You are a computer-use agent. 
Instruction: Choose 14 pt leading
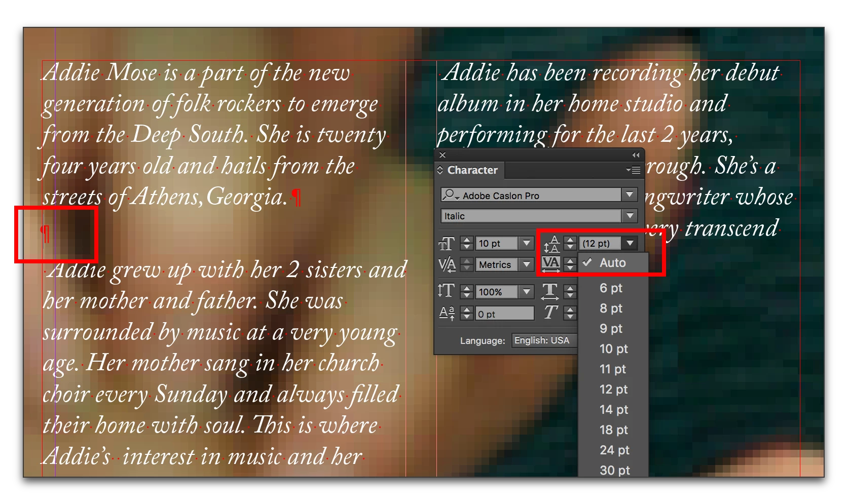[613, 410]
